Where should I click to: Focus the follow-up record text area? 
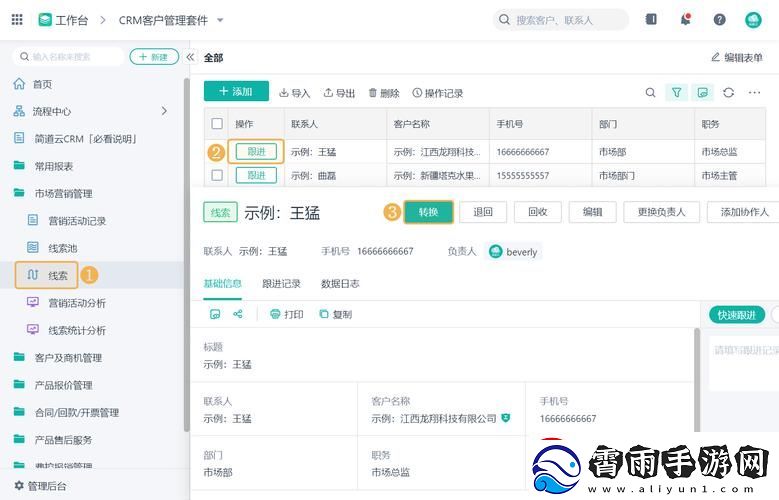[x=744, y=363]
